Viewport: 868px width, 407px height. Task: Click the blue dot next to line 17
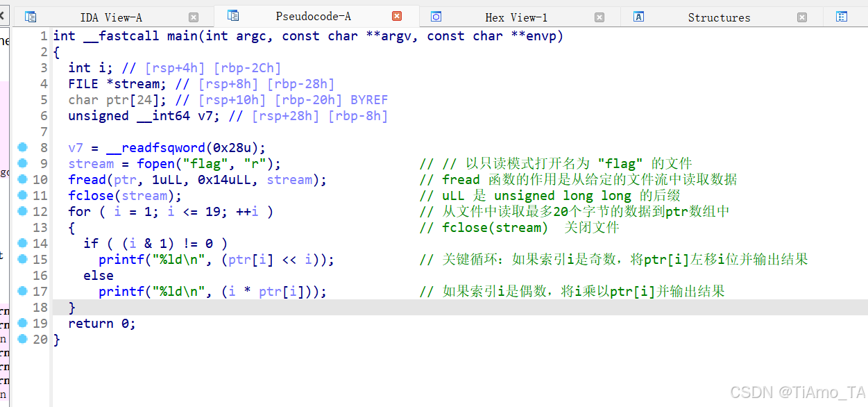pyautogui.click(x=22, y=291)
